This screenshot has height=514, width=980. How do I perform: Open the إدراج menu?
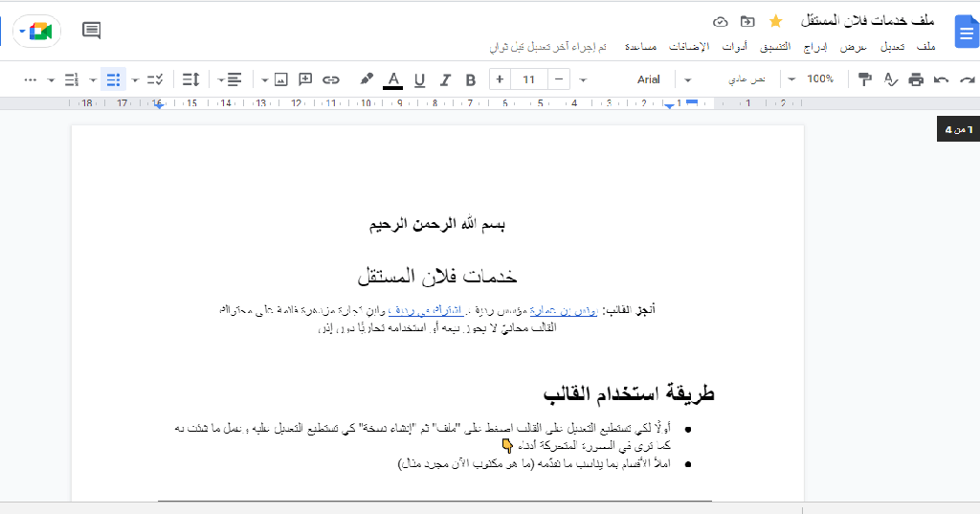click(x=815, y=47)
